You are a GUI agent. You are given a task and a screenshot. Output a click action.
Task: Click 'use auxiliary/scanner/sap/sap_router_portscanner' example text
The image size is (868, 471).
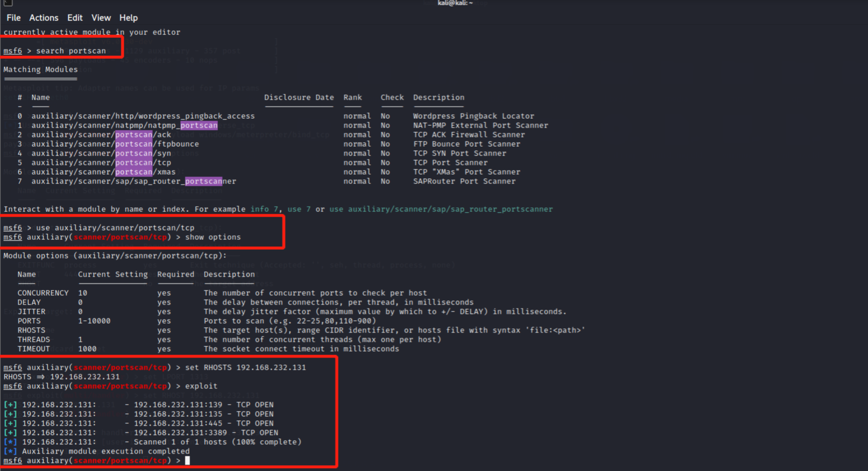click(441, 209)
